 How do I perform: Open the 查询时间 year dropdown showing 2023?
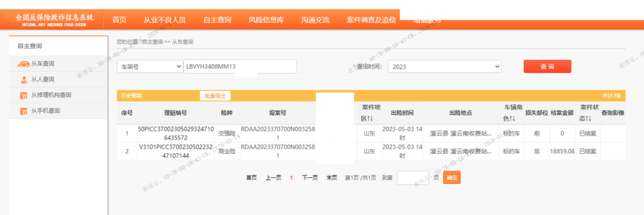[444, 66]
